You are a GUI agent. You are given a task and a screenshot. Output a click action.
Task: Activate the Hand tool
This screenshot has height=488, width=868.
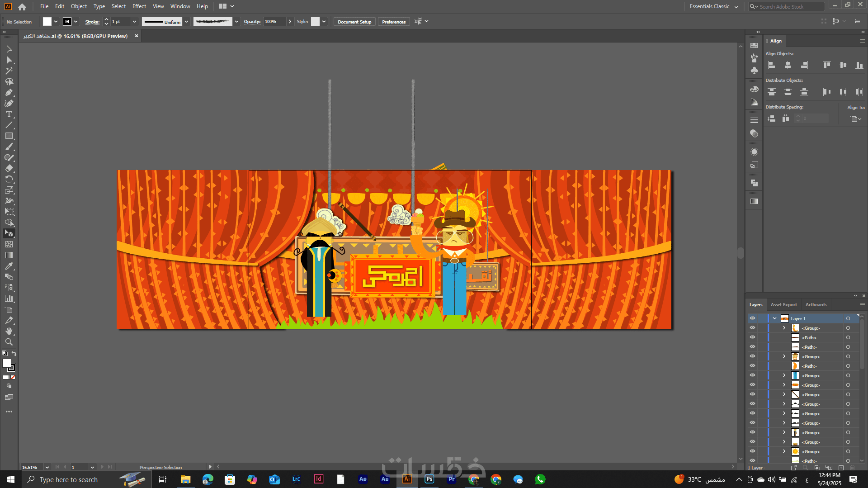(9, 331)
